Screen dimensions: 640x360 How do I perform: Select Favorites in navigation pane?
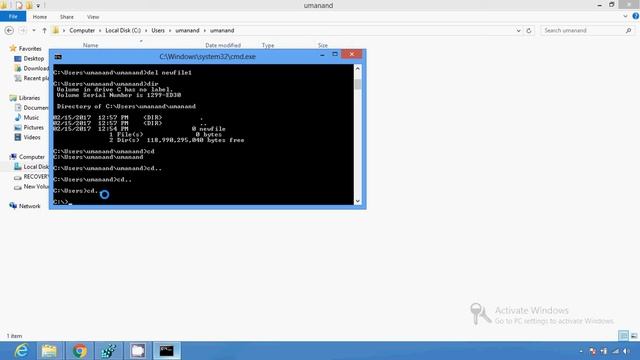coord(30,49)
